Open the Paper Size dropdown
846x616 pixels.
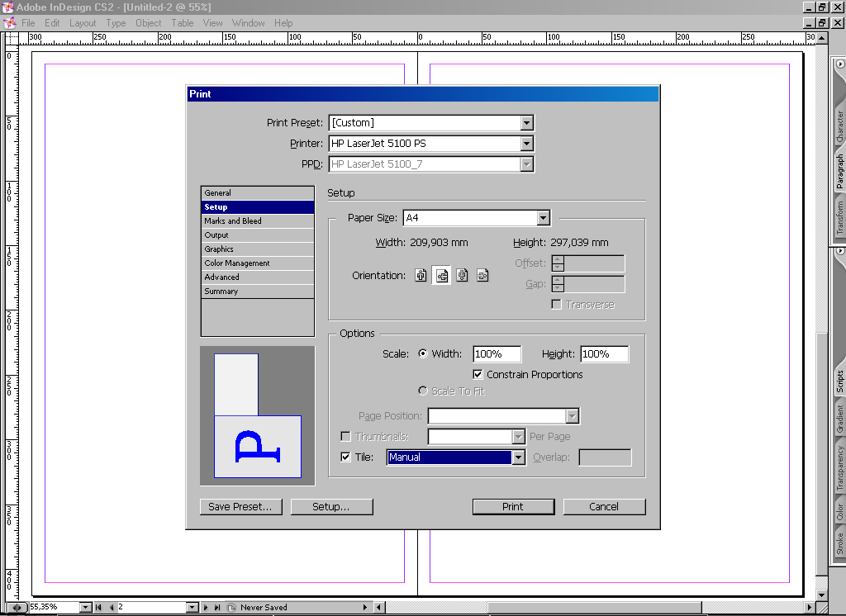point(544,218)
